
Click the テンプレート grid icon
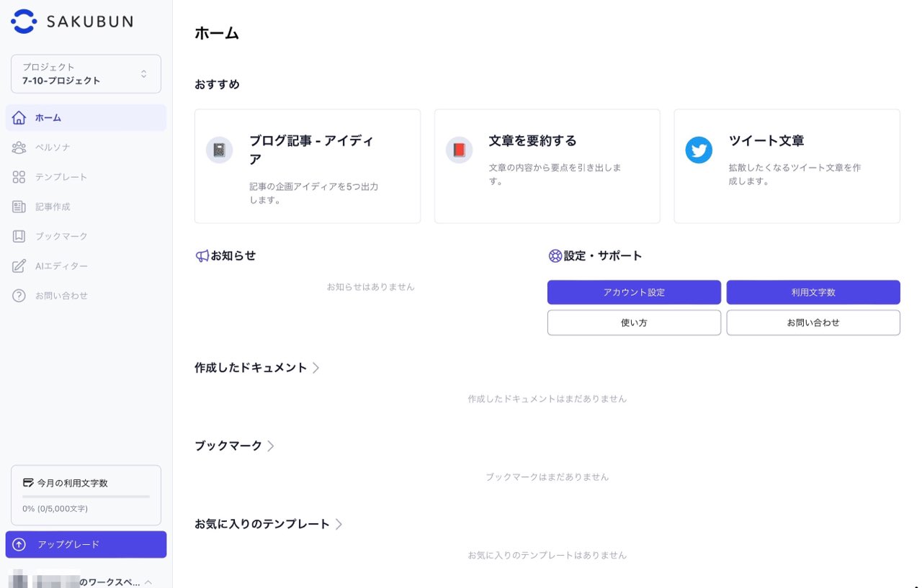[19, 177]
